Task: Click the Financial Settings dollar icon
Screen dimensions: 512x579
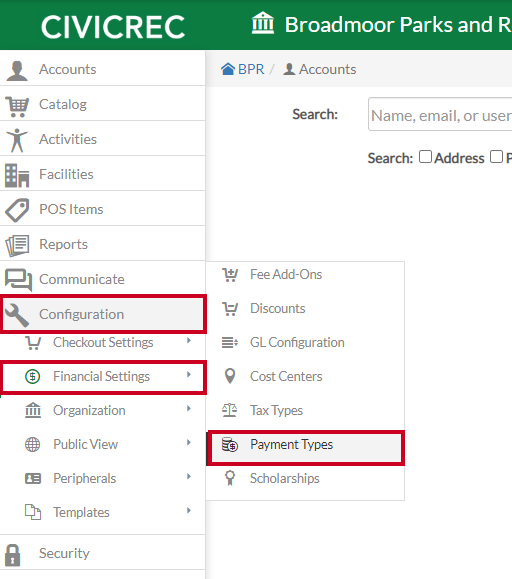Action: [x=32, y=376]
